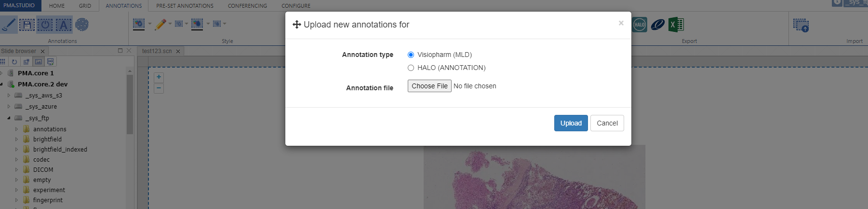Image resolution: width=868 pixels, height=209 pixels.
Task: Cancel the upload annotations dialog
Action: [607, 123]
